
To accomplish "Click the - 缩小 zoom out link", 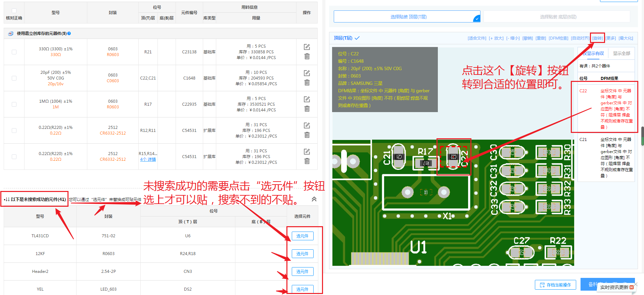I will pos(513,38).
